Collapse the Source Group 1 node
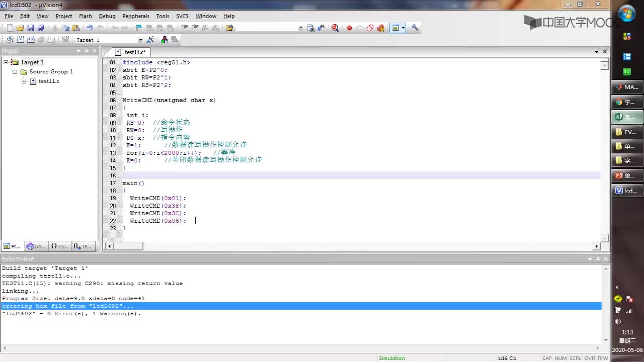 [x=15, y=71]
